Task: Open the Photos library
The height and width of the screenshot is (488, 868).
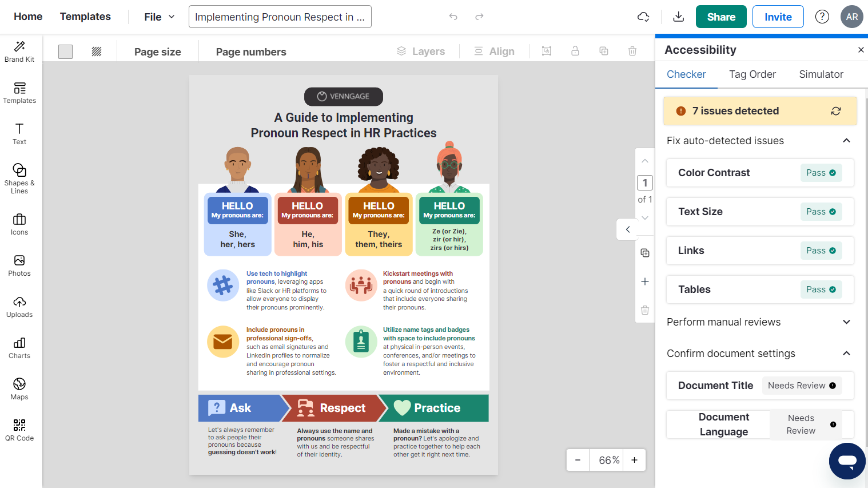Action: (x=19, y=265)
